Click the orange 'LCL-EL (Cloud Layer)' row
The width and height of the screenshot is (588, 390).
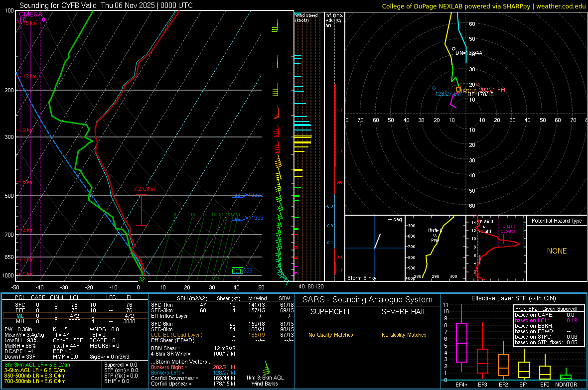tap(222, 335)
